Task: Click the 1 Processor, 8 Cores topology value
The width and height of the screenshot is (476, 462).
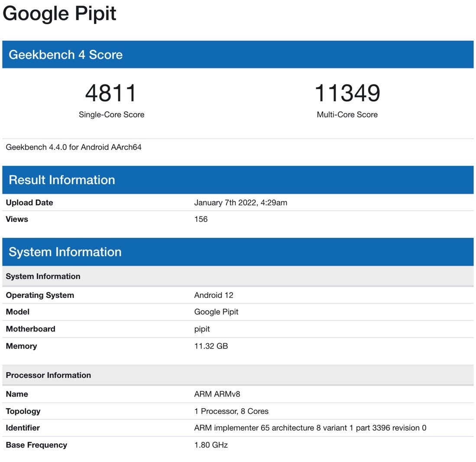Action: point(231,411)
